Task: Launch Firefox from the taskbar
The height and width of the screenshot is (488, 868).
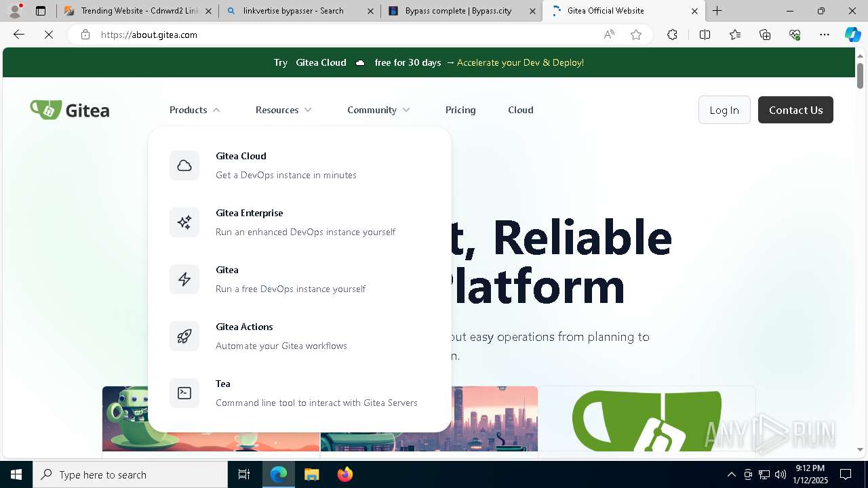Action: coord(345,474)
